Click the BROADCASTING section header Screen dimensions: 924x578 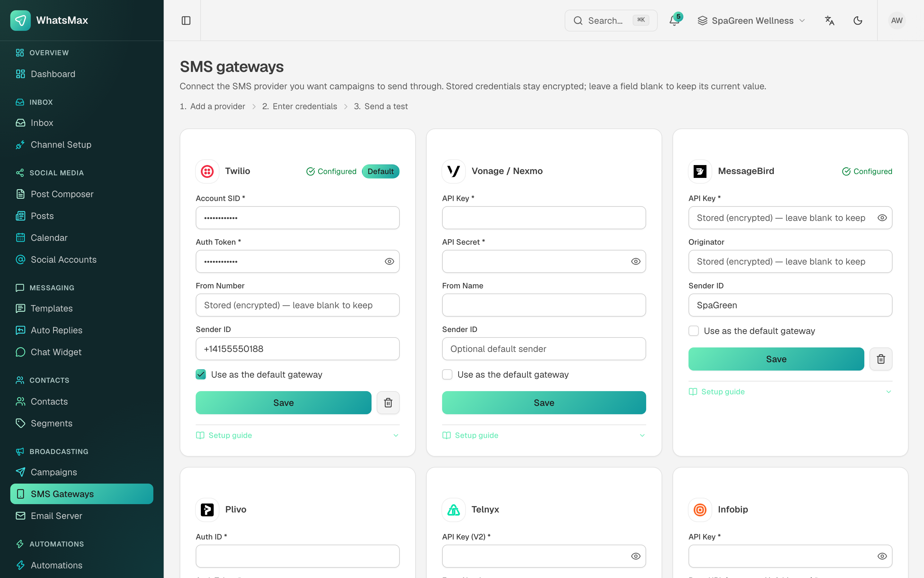[x=52, y=451]
